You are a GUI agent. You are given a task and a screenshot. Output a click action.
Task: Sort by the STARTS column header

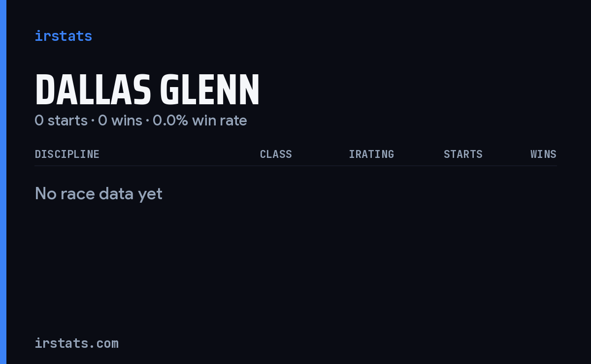coord(463,154)
